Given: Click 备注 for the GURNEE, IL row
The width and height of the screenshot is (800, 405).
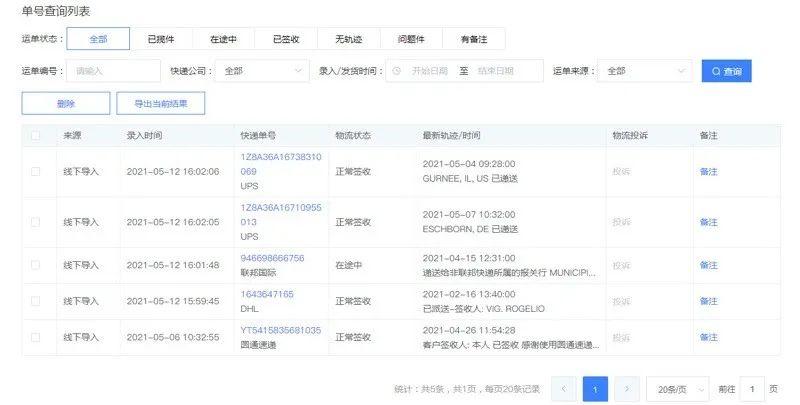Looking at the screenshot, I should tap(709, 171).
